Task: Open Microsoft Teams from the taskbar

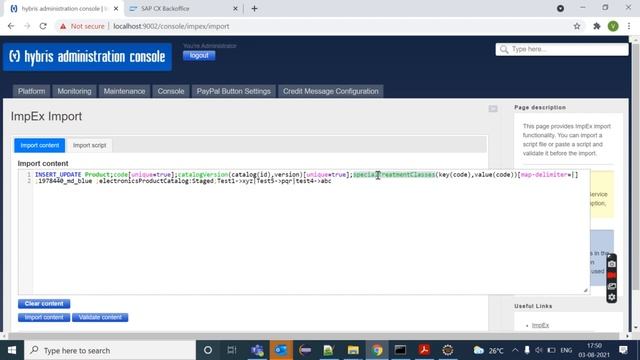Action: [257, 350]
